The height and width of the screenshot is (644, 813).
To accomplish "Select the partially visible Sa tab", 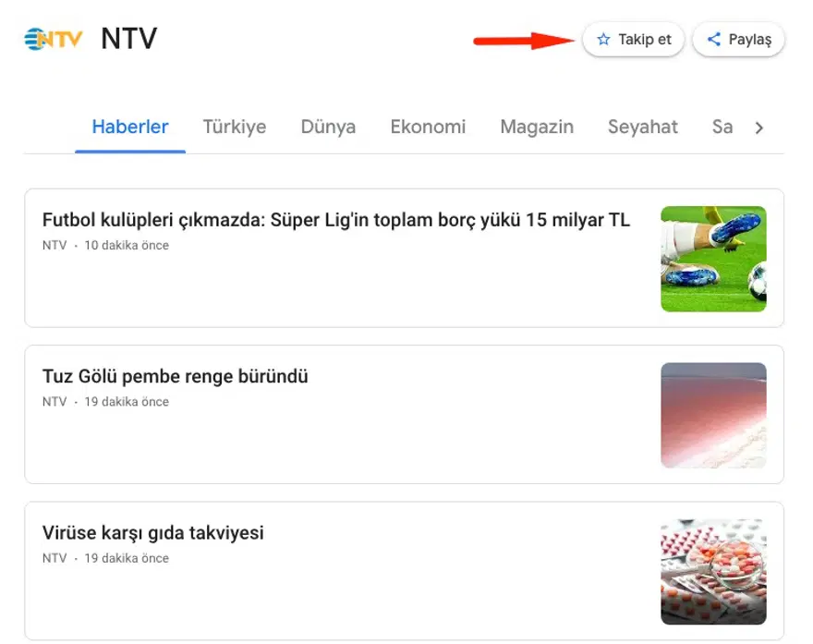I will pos(722,127).
